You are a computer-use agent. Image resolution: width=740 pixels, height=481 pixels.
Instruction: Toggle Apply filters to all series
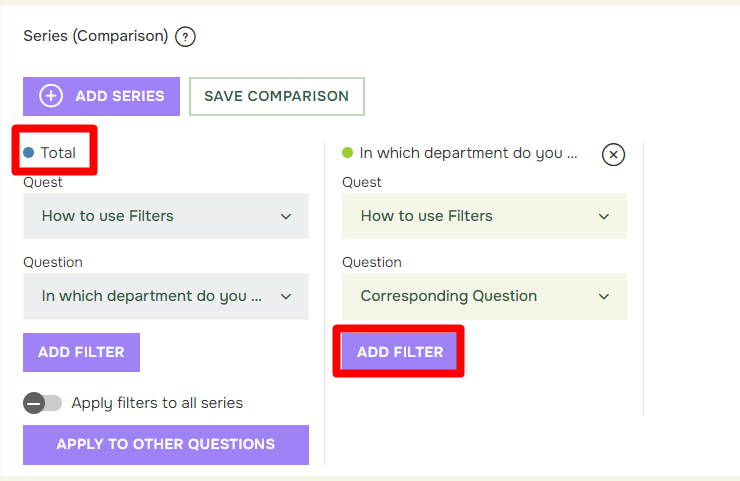tap(42, 403)
